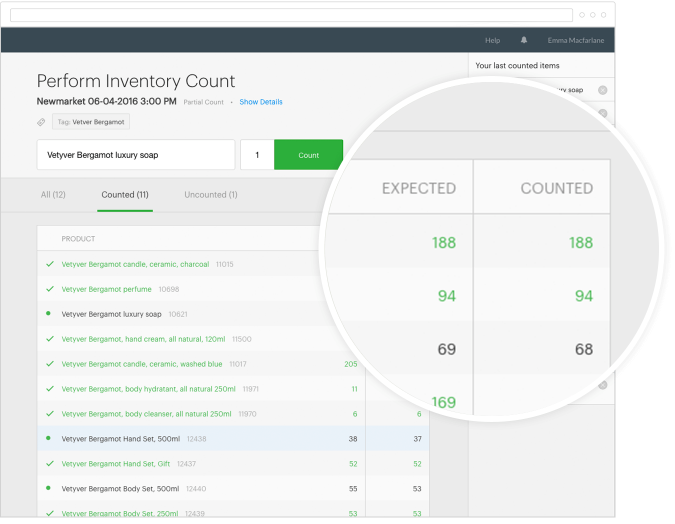This screenshot has height=524, width=675.
Task: Open Vetyver Bergamot perfume product
Action: pos(106,289)
